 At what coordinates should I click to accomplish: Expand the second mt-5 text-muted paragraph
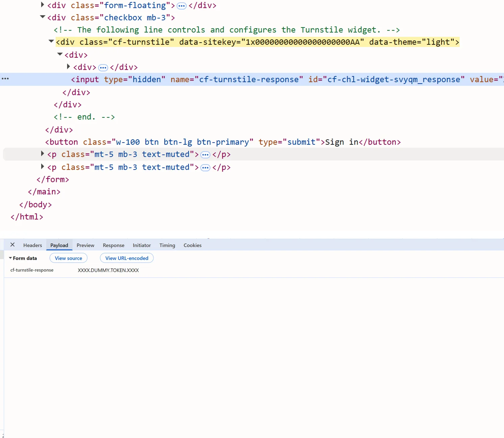coord(42,166)
